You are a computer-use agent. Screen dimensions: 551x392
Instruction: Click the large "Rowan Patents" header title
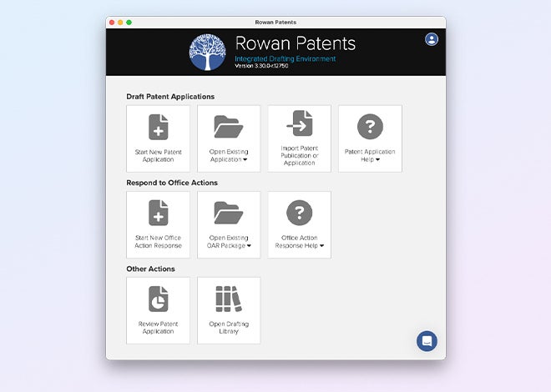296,43
